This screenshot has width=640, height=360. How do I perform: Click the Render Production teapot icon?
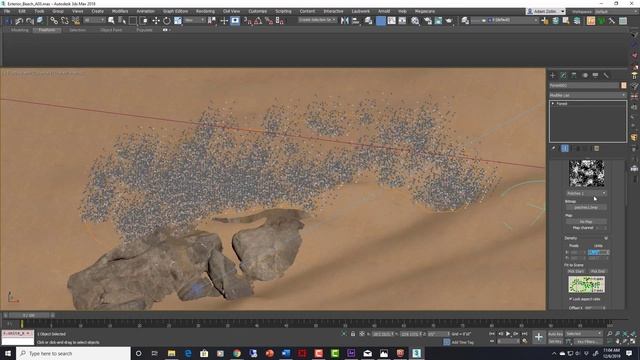pos(449,21)
